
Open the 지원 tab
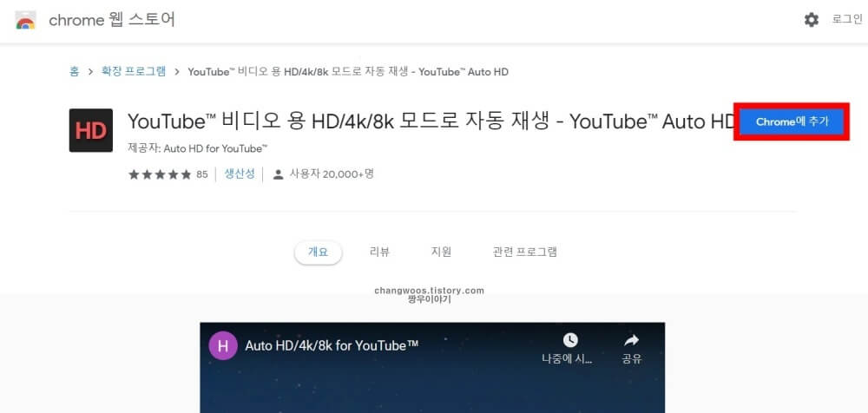[x=441, y=252]
